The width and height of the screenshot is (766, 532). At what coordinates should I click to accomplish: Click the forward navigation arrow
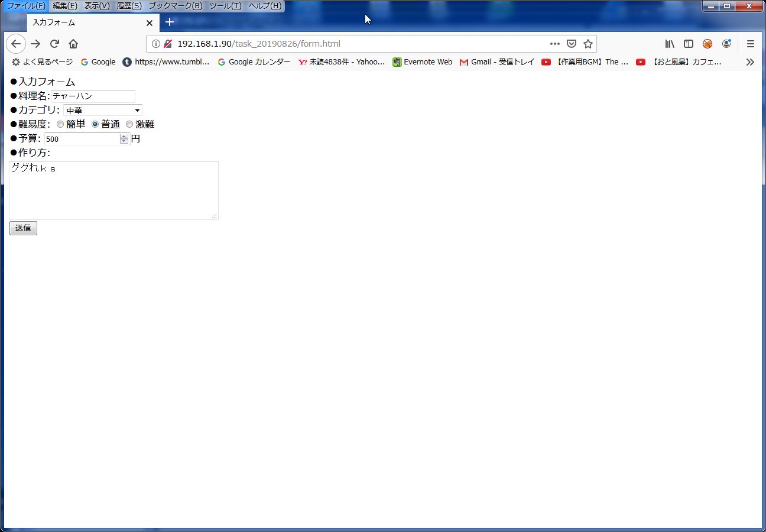click(x=35, y=44)
